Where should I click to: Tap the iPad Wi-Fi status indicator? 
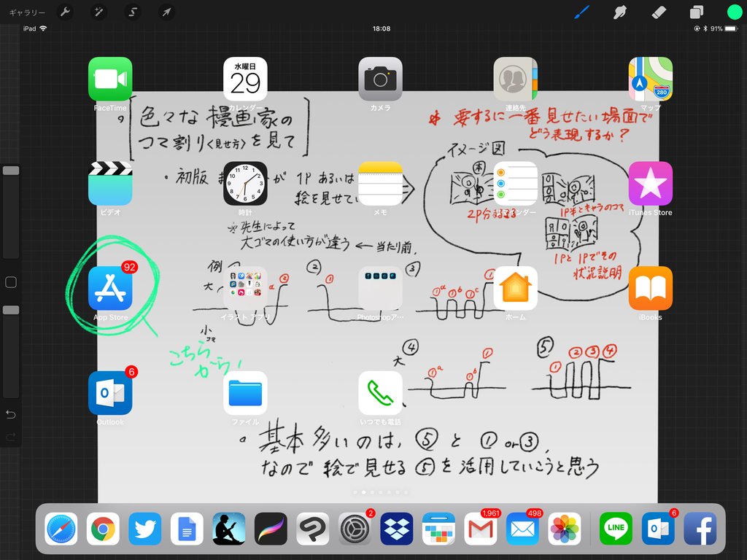pos(35,28)
